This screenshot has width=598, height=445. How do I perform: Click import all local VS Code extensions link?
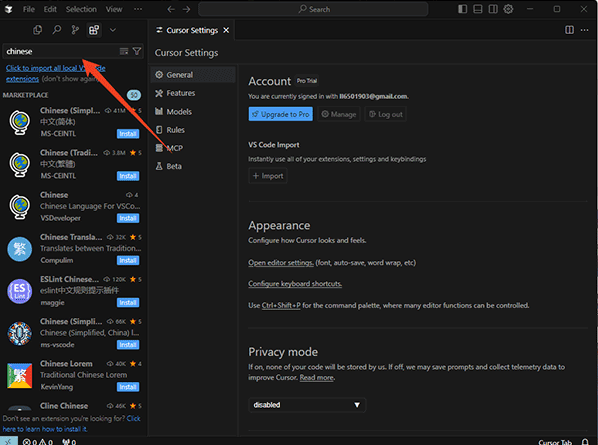pyautogui.click(x=55, y=73)
